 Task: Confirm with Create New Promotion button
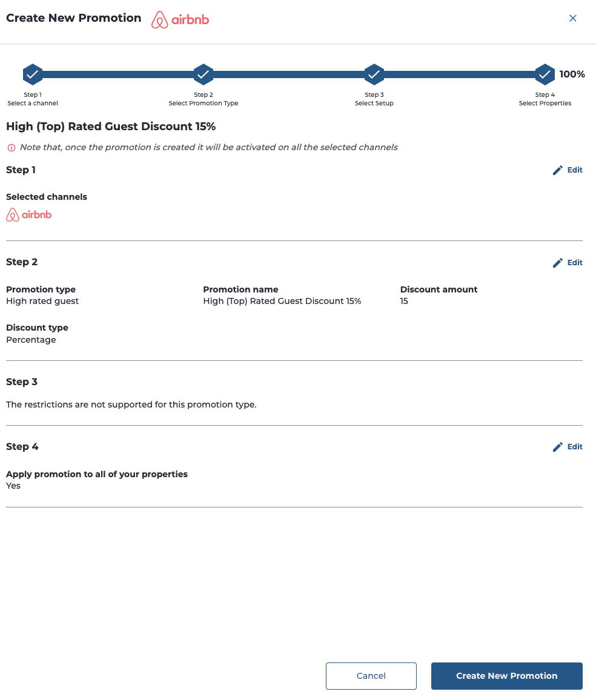(507, 676)
